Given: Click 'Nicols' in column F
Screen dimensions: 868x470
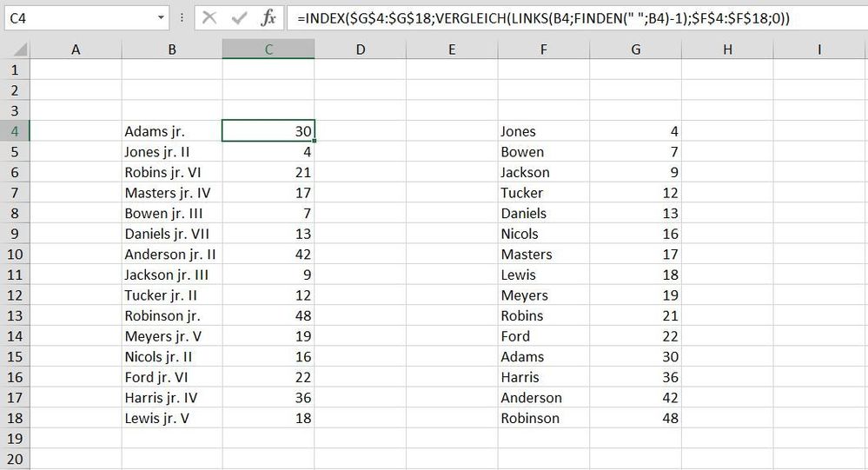Looking at the screenshot, I should pos(544,234).
